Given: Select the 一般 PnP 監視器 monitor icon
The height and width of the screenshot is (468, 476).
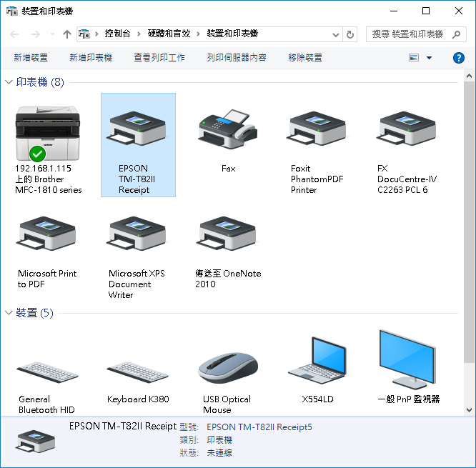Looking at the screenshot, I should click(x=407, y=359).
